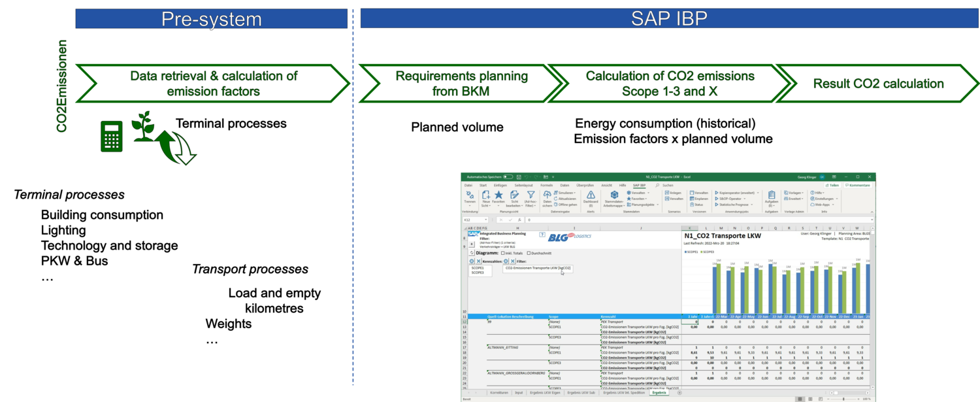Click the Teilen share button
The image size is (980, 402).
832,186
